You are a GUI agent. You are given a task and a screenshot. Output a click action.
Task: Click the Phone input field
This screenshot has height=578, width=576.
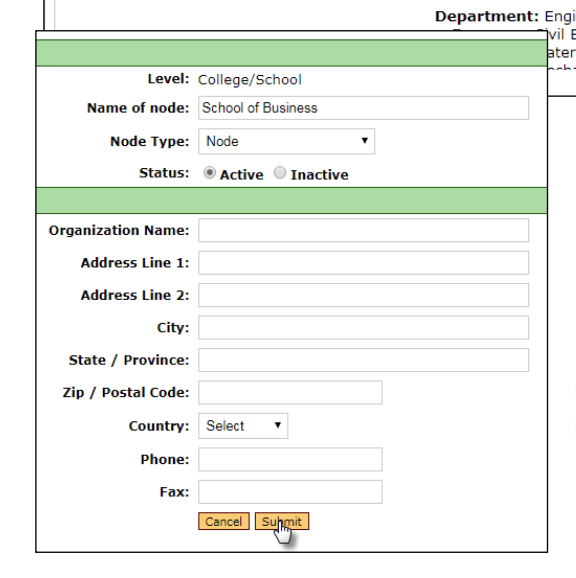click(290, 459)
